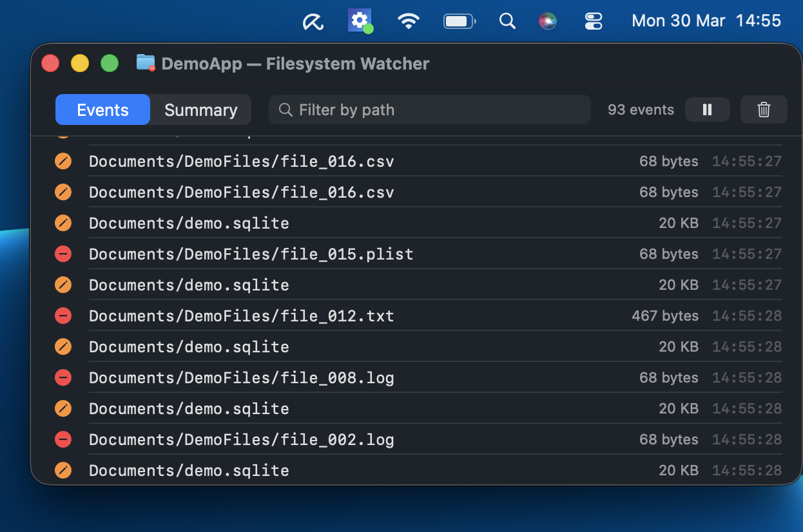Click the delete badge next to file_012.txt
The width and height of the screenshot is (803, 532).
click(63, 316)
